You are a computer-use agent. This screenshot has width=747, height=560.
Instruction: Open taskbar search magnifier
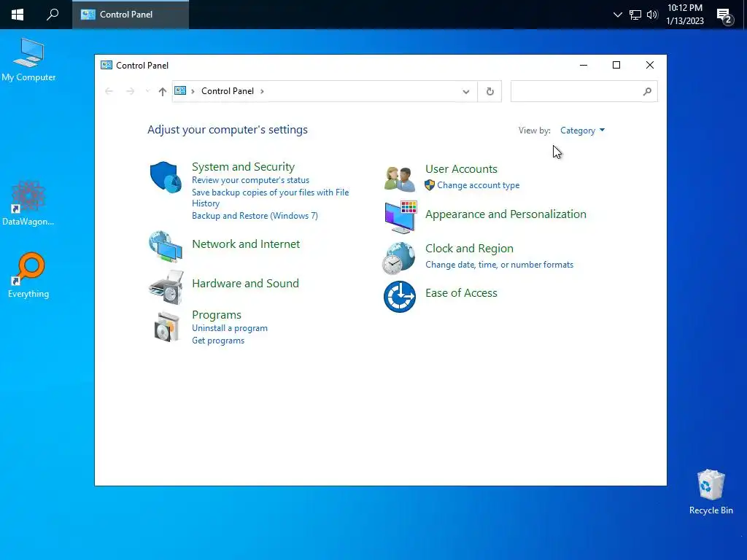pos(53,15)
